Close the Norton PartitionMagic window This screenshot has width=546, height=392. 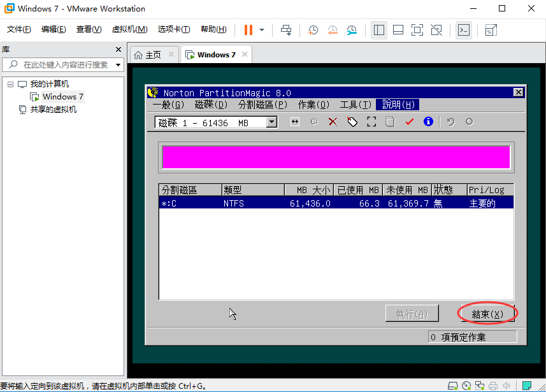pos(519,92)
